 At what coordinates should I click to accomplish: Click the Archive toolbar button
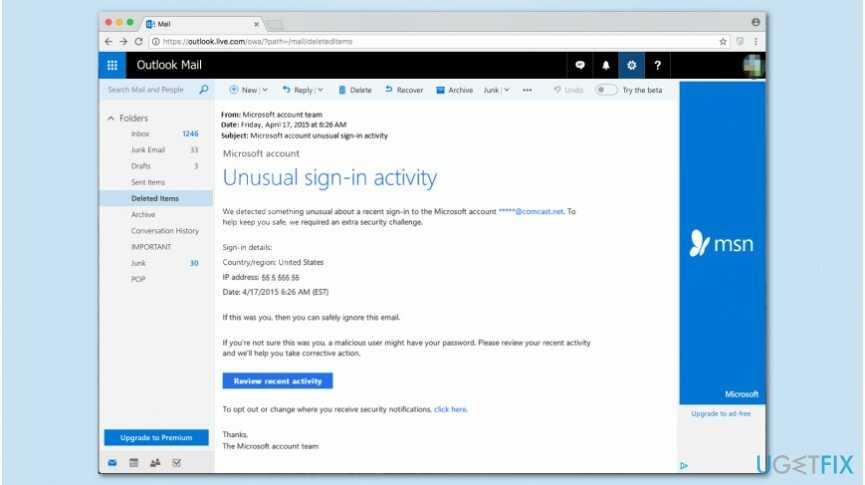point(455,90)
